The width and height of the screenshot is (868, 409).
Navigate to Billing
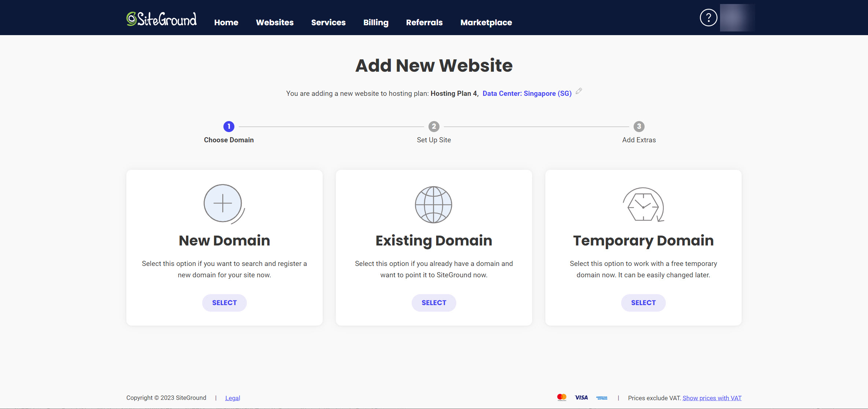pyautogui.click(x=376, y=22)
